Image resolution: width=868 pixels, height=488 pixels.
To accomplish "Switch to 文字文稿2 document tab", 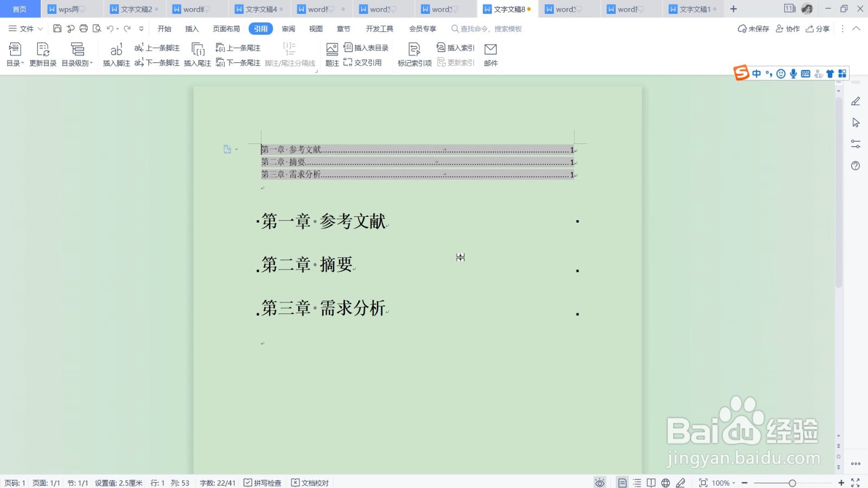I will point(136,9).
